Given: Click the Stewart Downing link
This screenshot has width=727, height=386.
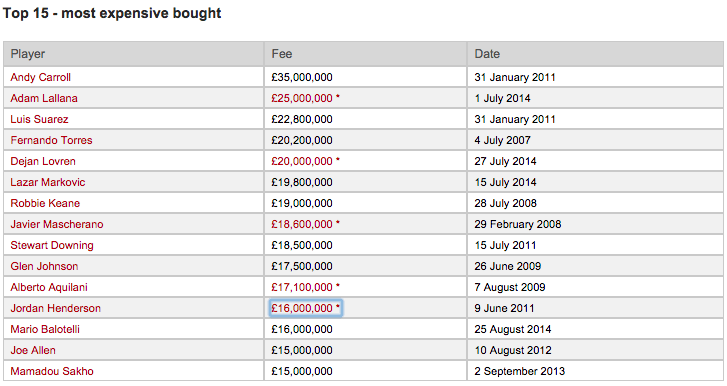Looking at the screenshot, I should 52,245.
